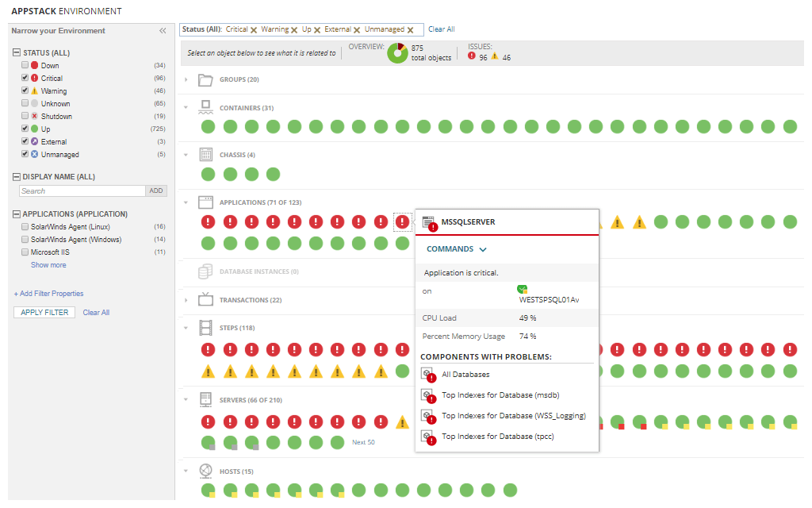The height and width of the screenshot is (508, 812).
Task: Open the Next 50 servers link
Action: (363, 442)
